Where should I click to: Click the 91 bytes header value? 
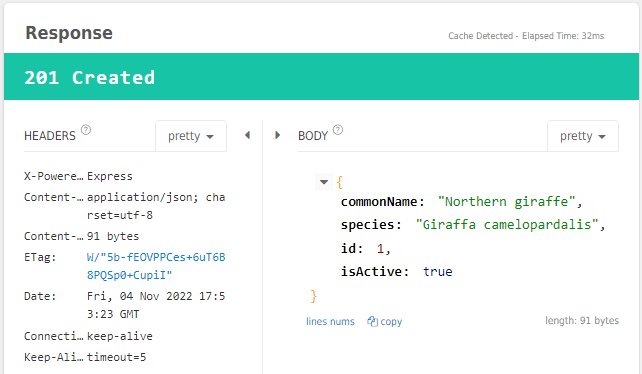click(x=113, y=236)
